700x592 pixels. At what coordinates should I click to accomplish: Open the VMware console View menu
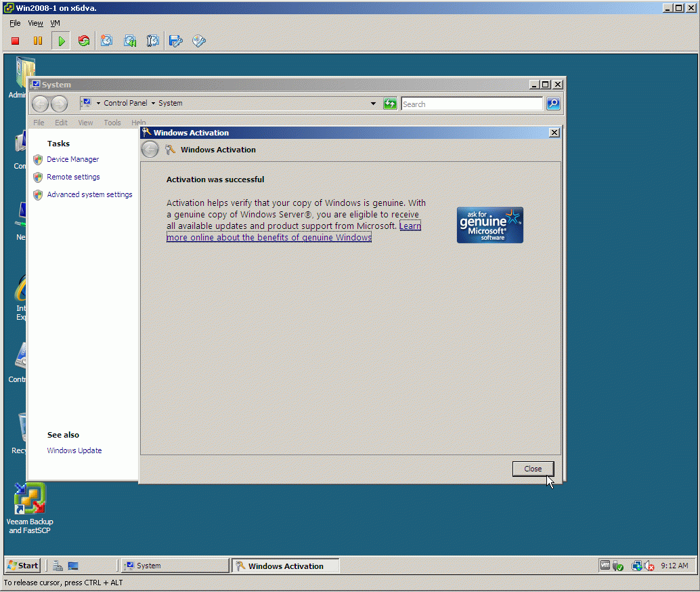(x=35, y=23)
